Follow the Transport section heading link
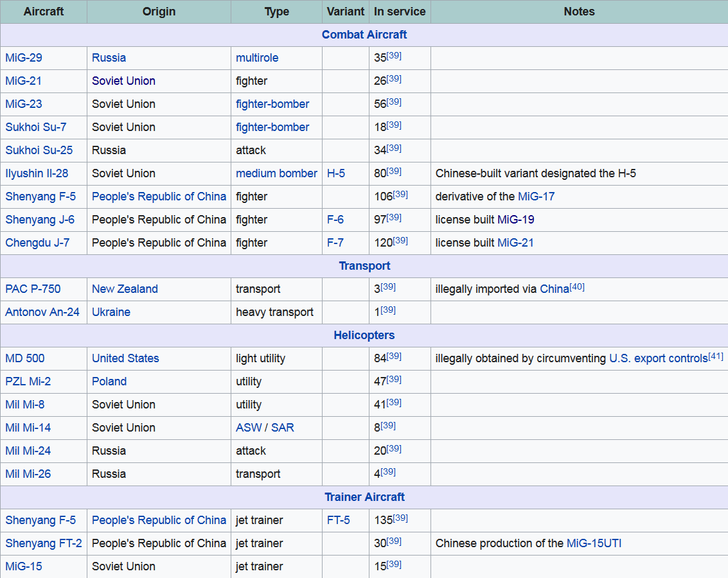 point(364,266)
